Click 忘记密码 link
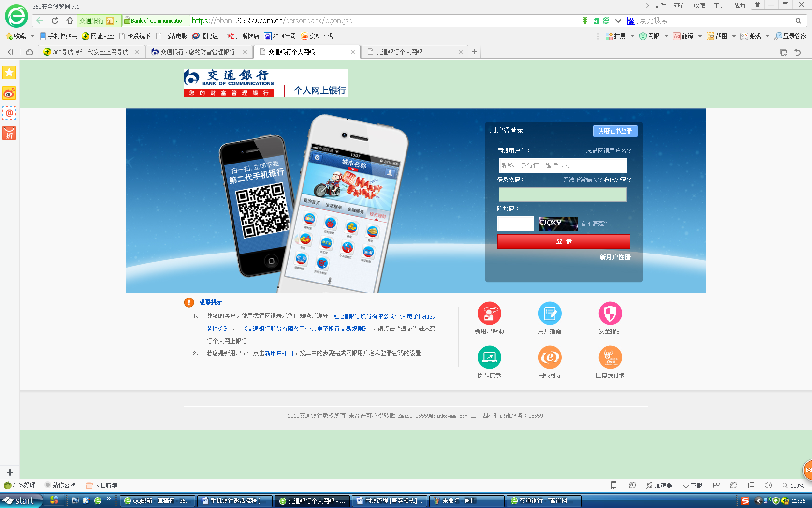This screenshot has width=812, height=508. pos(617,180)
